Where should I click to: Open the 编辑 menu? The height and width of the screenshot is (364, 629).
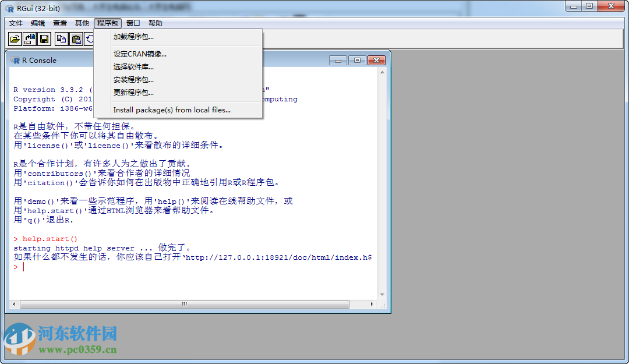(38, 23)
